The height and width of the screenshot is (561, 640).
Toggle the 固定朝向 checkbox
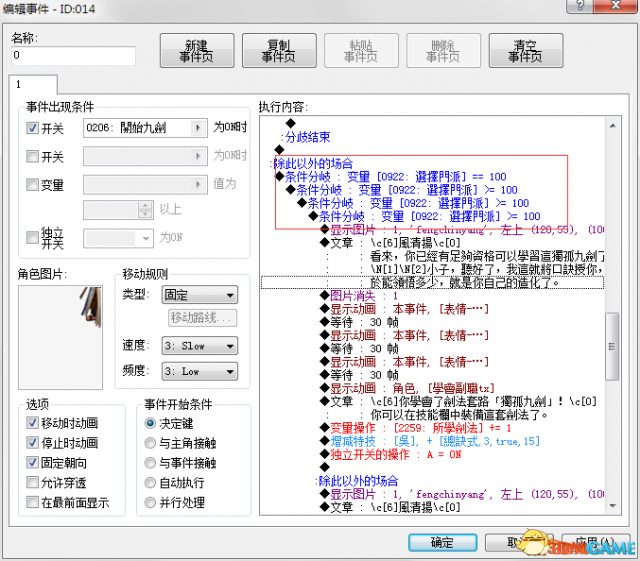pos(32,462)
